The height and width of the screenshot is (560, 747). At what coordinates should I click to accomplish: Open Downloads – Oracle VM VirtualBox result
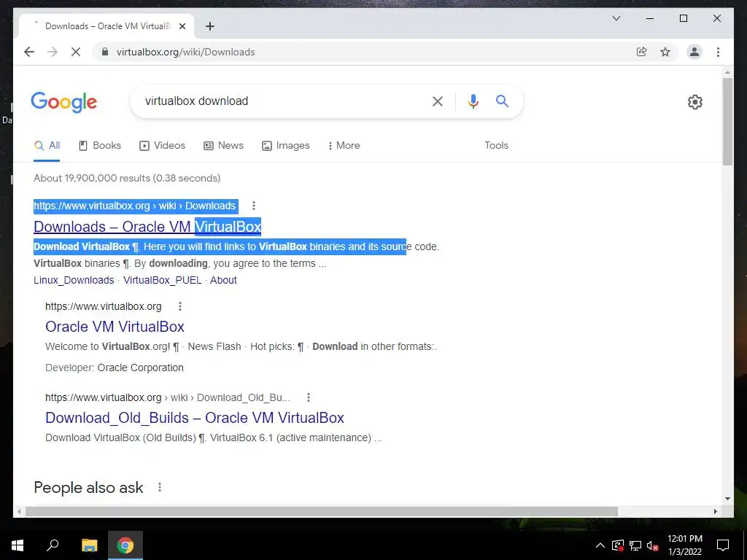(x=147, y=227)
